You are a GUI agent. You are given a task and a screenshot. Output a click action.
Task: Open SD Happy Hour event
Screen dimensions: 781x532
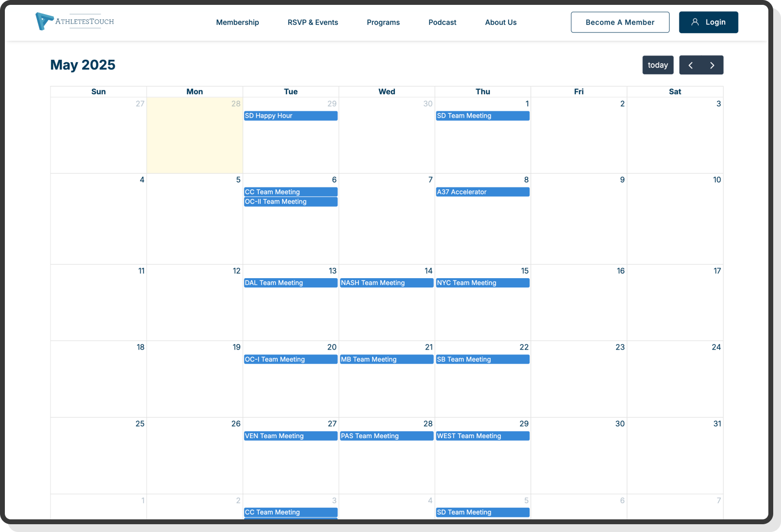coord(290,116)
